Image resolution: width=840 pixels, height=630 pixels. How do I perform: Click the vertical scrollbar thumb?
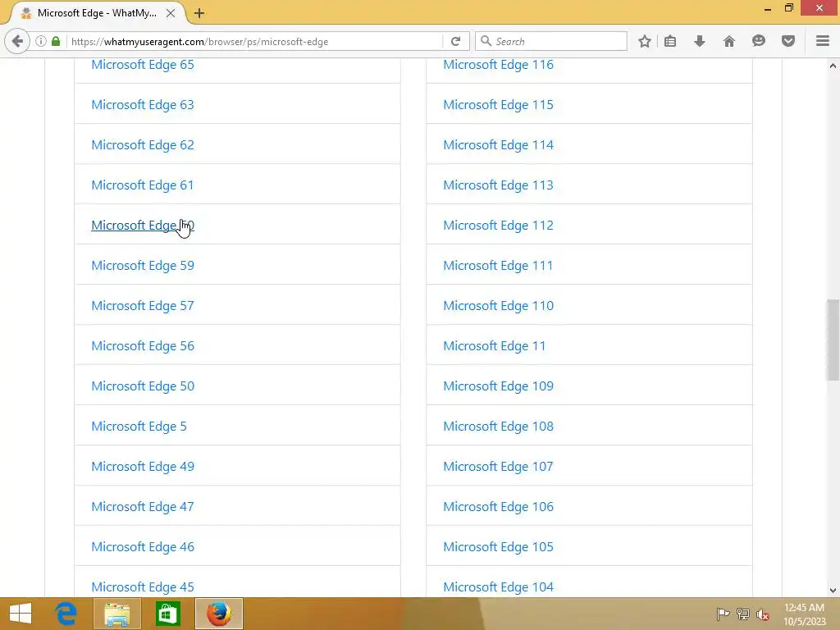[833, 340]
